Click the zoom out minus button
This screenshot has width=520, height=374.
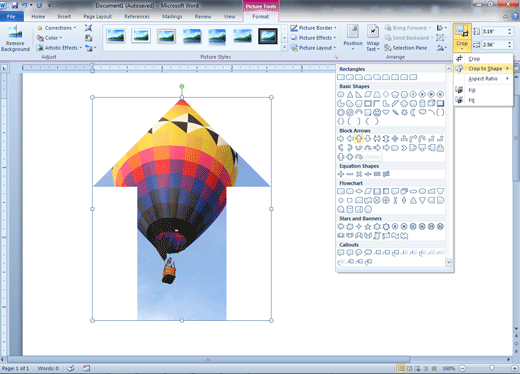click(462, 368)
